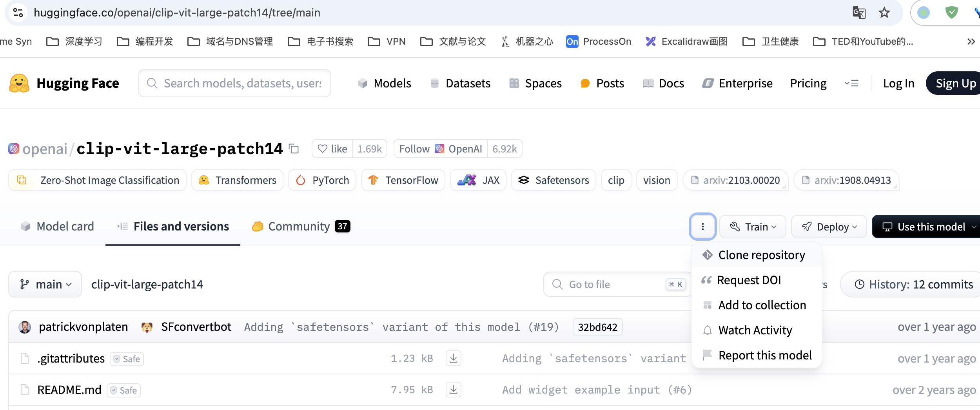Click Log In
980x410 pixels.
898,83
